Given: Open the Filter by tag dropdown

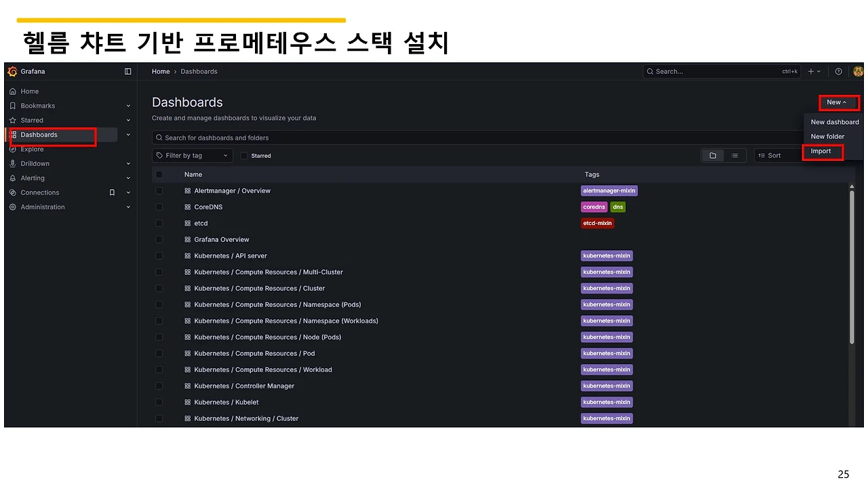Looking at the screenshot, I should pyautogui.click(x=192, y=155).
